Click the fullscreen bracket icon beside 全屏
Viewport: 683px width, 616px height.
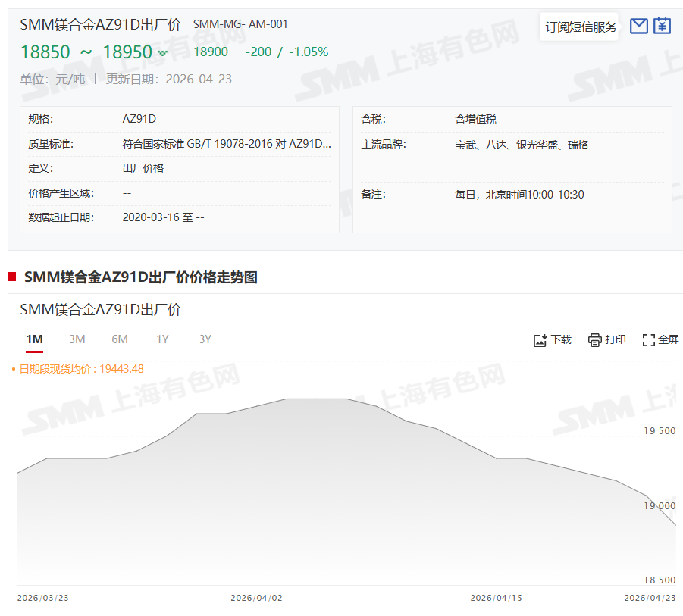[648, 340]
